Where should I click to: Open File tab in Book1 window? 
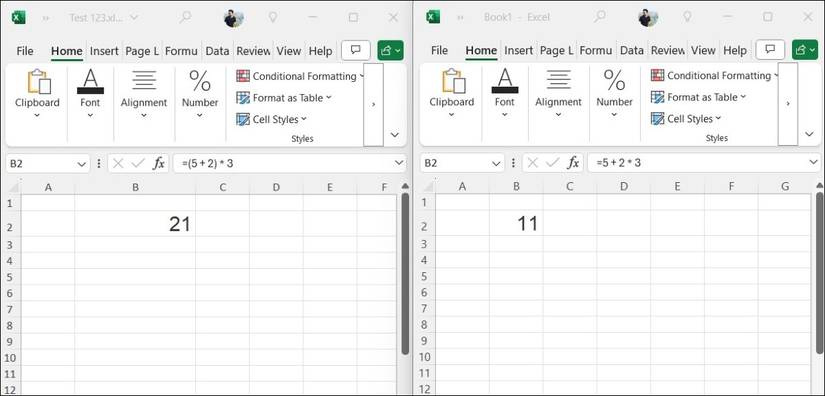439,51
